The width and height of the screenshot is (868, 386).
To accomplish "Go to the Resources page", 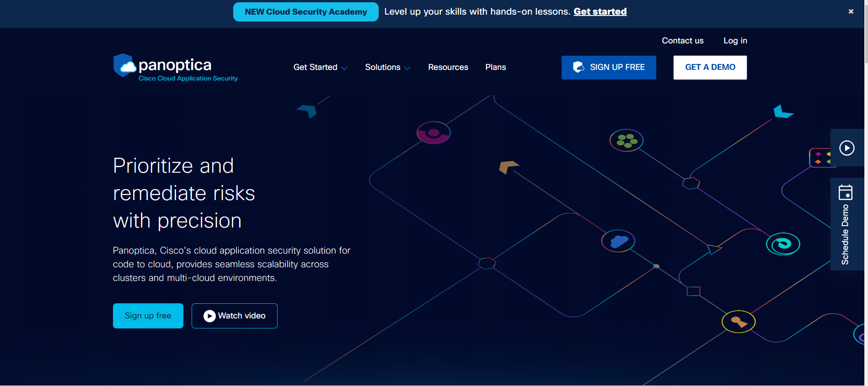I will click(x=448, y=67).
